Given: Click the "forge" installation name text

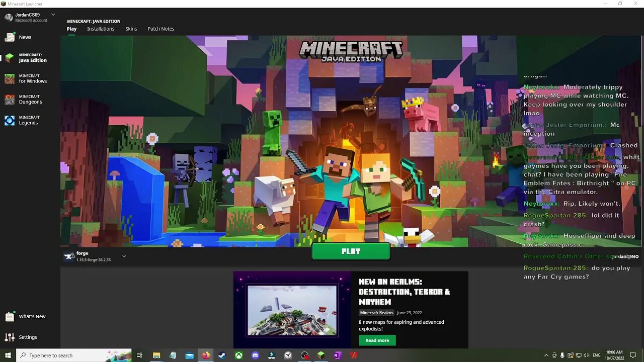Looking at the screenshot, I should 83,253.
